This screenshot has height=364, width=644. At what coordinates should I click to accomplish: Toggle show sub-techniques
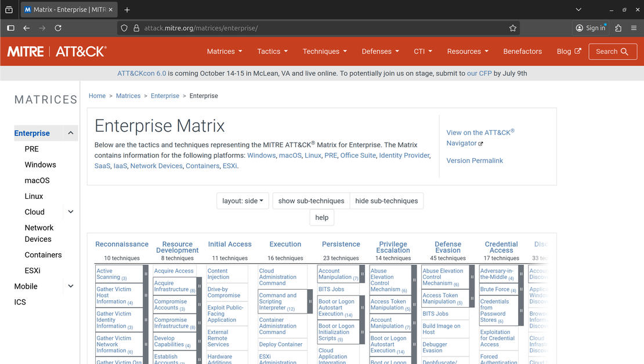[310, 201]
